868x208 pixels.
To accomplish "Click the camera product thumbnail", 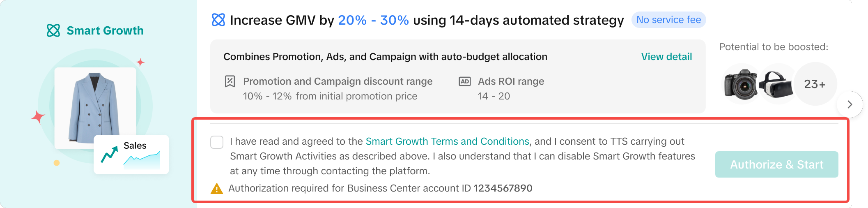I will [x=741, y=84].
